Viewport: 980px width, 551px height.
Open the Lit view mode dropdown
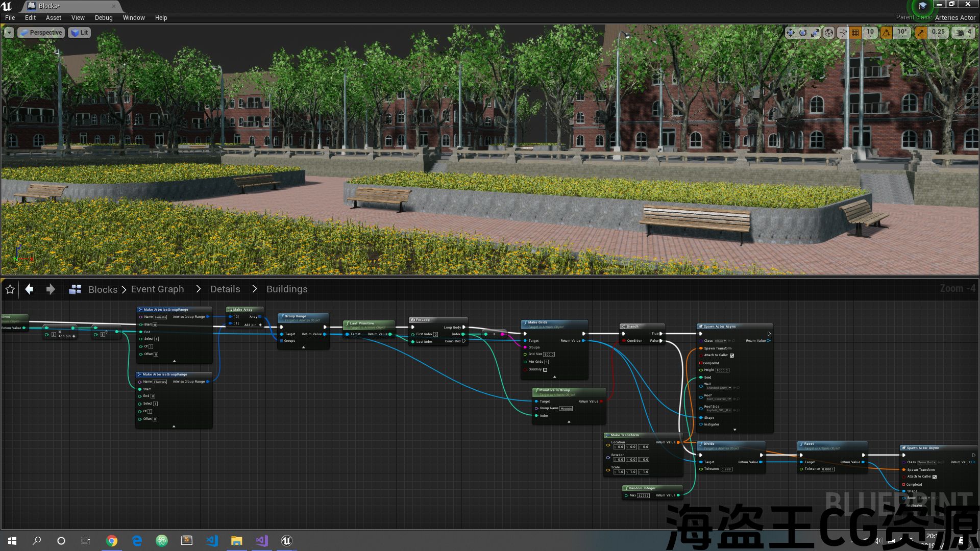[79, 33]
